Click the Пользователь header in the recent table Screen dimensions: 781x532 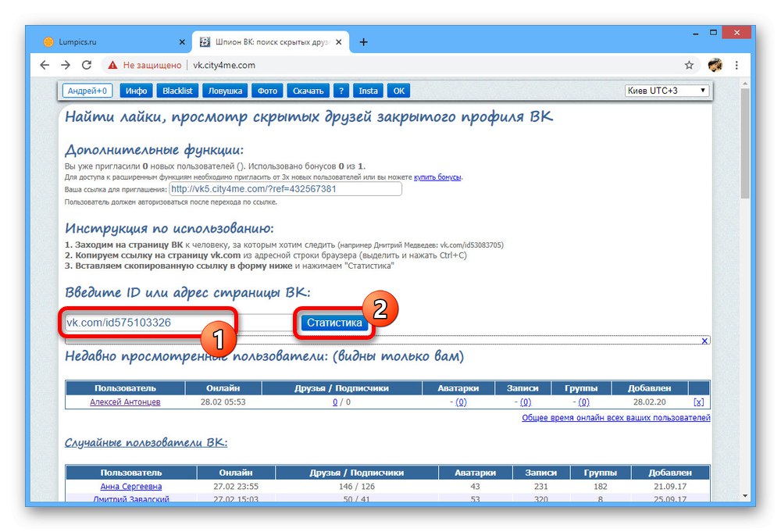click(125, 388)
